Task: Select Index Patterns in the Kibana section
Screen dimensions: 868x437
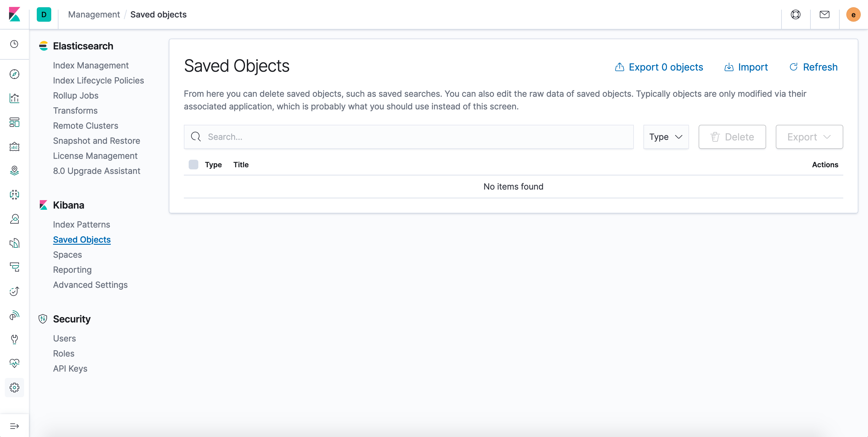Action: tap(81, 224)
